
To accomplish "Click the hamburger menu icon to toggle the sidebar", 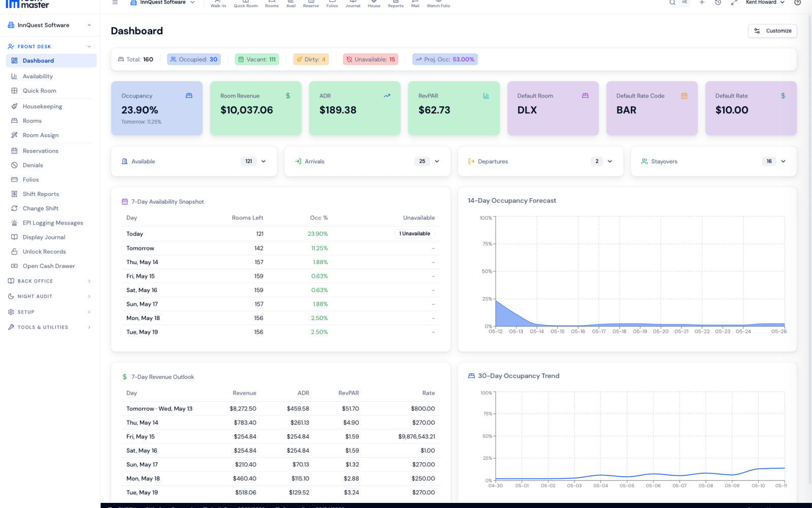I will tap(115, 3).
